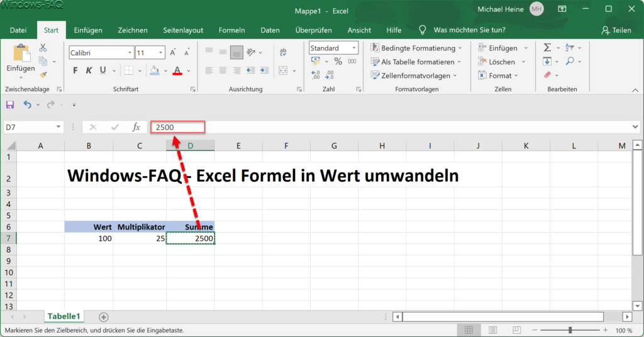Click the AutoSum sigma icon
Image resolution: width=644 pixels, height=337 pixels.
pos(547,48)
